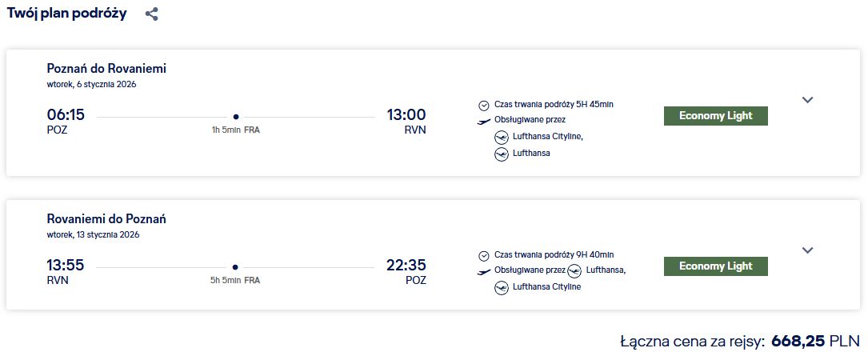Click the return FRA stopover dot
Viewport: 868px width, 352px height.
click(x=235, y=267)
